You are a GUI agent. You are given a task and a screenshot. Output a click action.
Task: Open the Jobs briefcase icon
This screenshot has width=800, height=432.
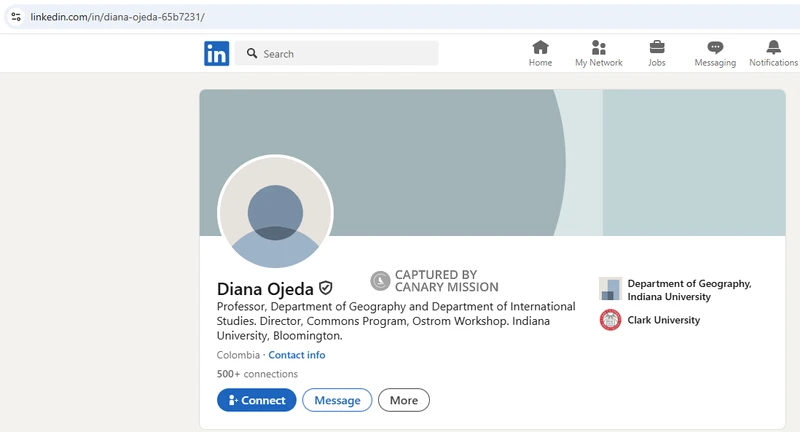point(657,47)
